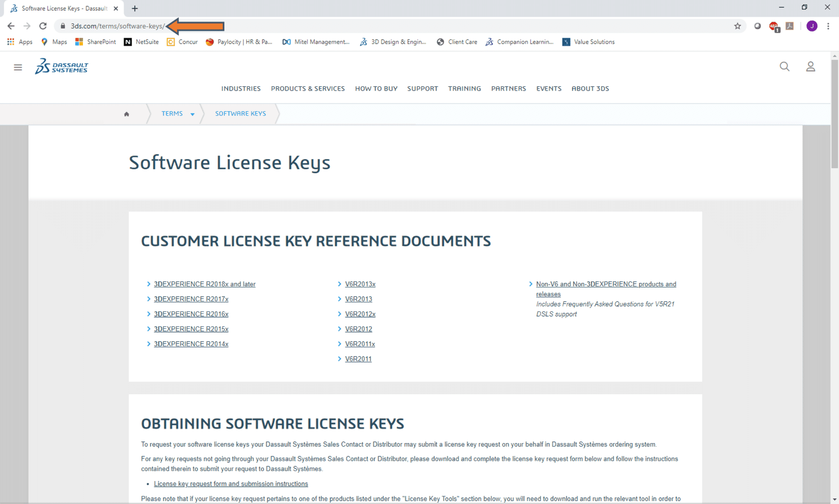The width and height of the screenshot is (839, 504).
Task: Click SOFTWARE KEYS breadcrumb
Action: pos(241,113)
